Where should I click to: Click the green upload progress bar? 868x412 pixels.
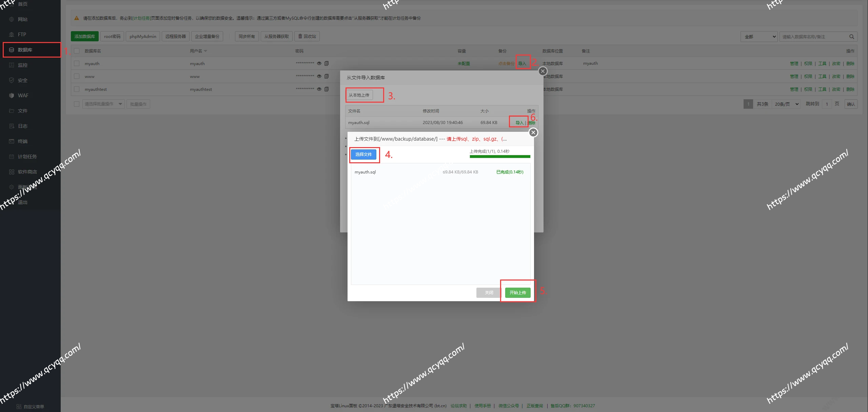[500, 157]
